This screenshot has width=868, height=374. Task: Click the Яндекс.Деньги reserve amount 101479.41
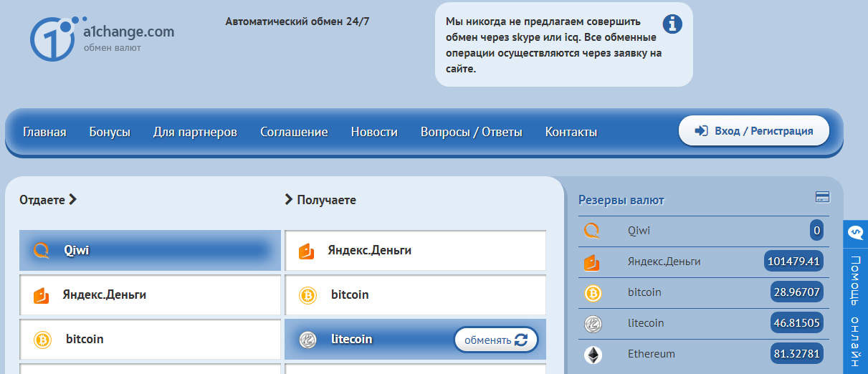(x=793, y=262)
